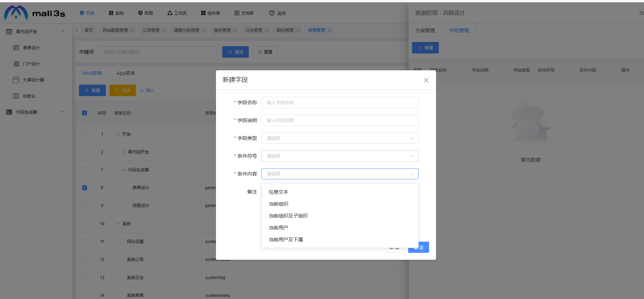Check the row 7 代码生成器 checkbox

85,170
